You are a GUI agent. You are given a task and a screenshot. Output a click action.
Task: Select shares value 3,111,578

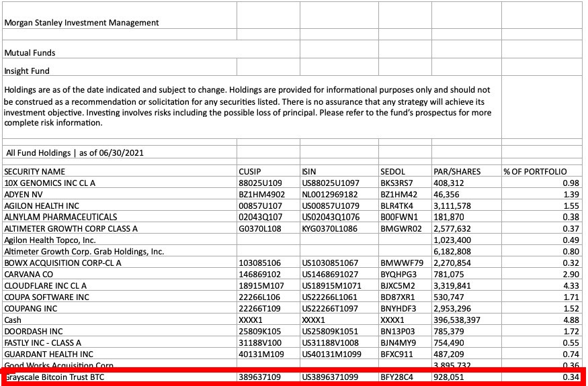coord(466,205)
